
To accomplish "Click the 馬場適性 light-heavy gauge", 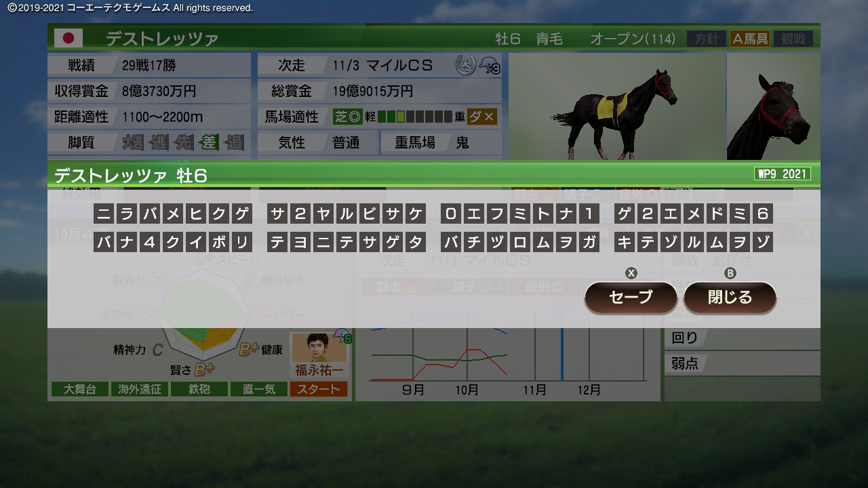I will click(x=414, y=117).
